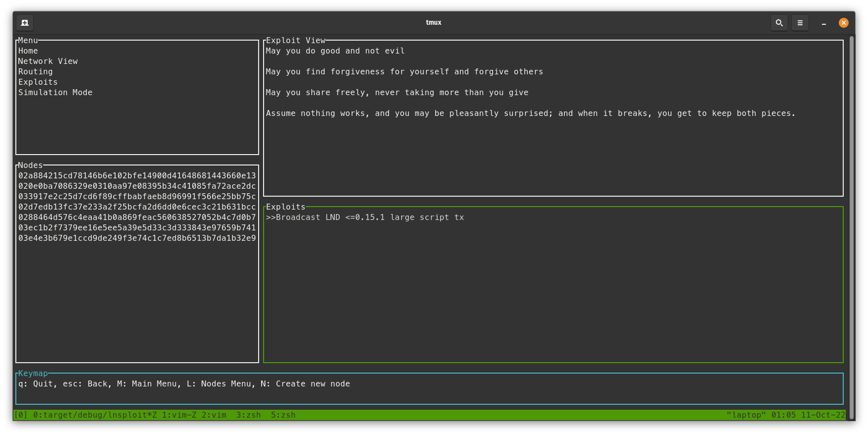Screen dimensions: 868x435
Task: Select node 02a884215cd78146b6e102bfe149
Action: coord(137,176)
